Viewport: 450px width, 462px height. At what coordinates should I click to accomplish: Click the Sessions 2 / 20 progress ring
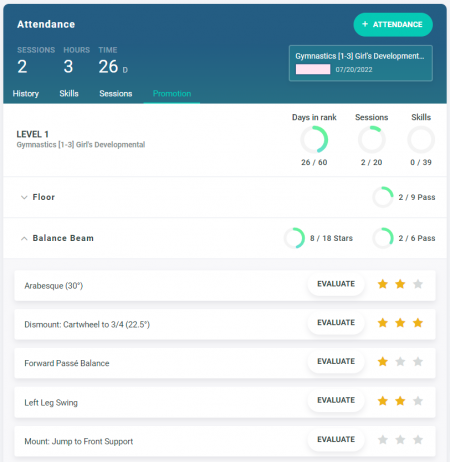pyautogui.click(x=372, y=139)
